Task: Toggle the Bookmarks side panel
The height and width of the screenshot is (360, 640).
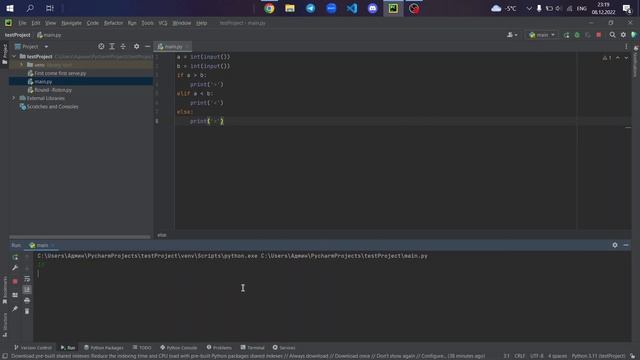Action: (4, 289)
